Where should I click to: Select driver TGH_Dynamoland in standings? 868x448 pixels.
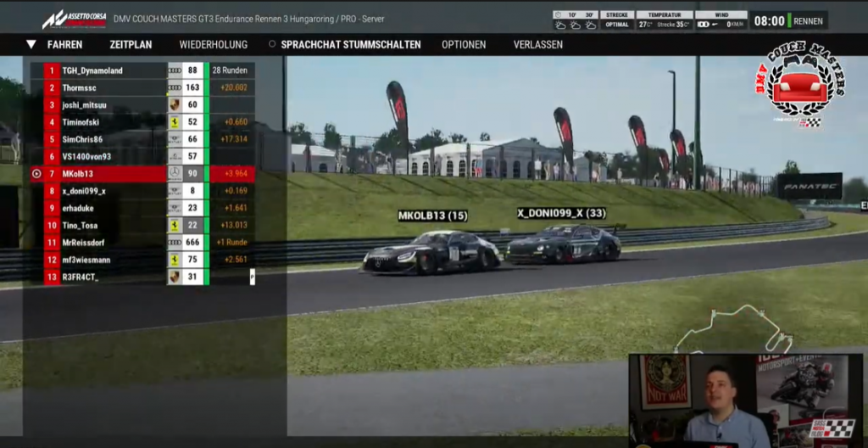click(92, 70)
